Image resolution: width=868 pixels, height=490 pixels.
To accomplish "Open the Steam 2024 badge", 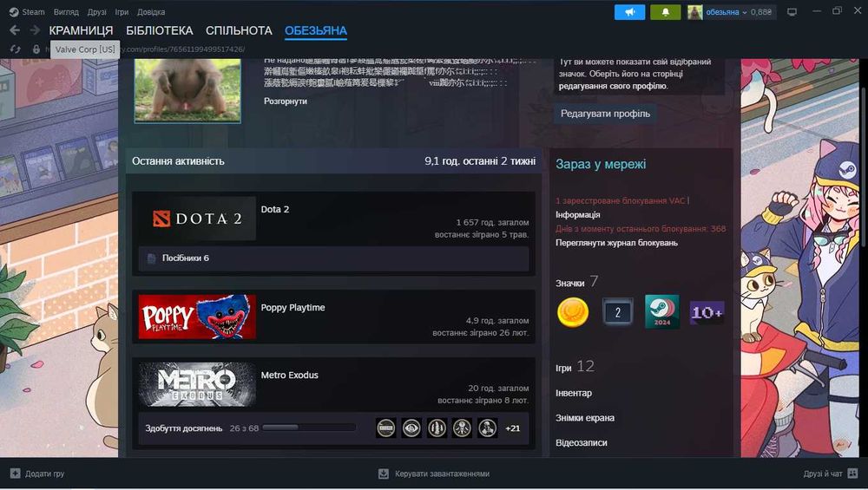I will click(x=662, y=312).
